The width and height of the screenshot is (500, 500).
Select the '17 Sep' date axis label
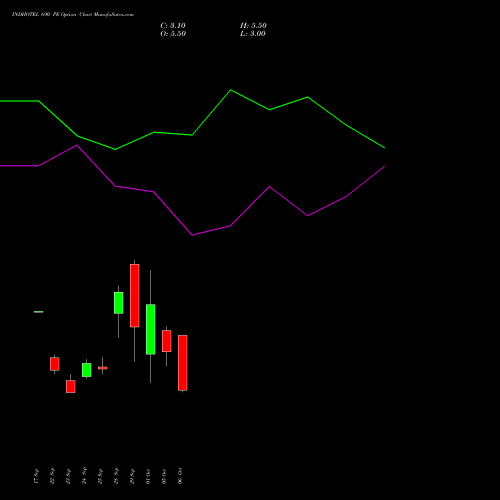point(36,476)
